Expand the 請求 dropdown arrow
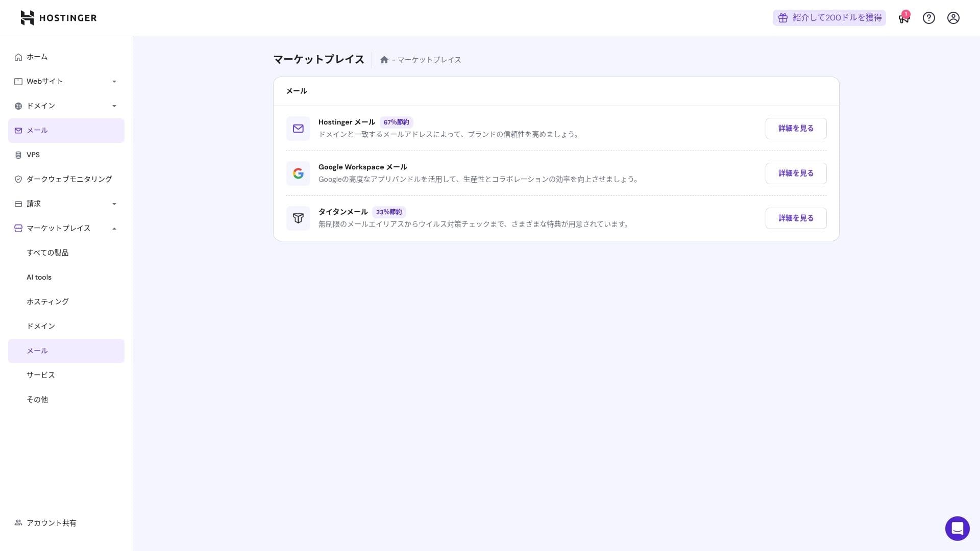 [x=114, y=204]
